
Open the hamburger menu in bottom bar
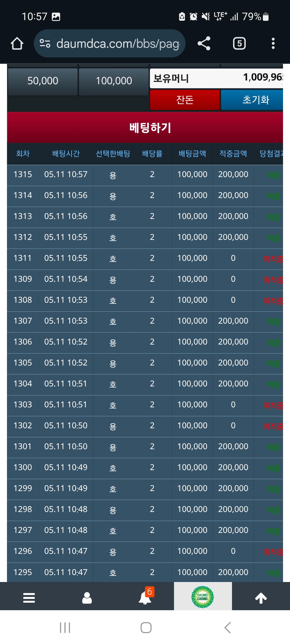[29, 598]
